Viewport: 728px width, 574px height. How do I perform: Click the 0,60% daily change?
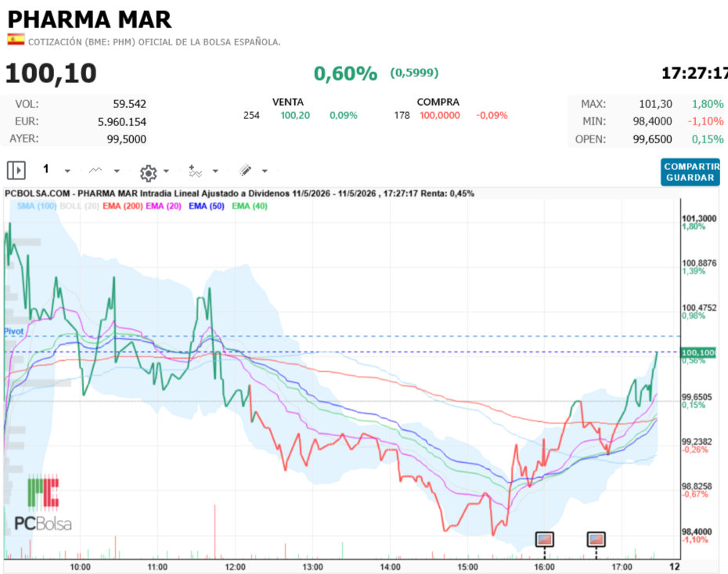pos(345,74)
